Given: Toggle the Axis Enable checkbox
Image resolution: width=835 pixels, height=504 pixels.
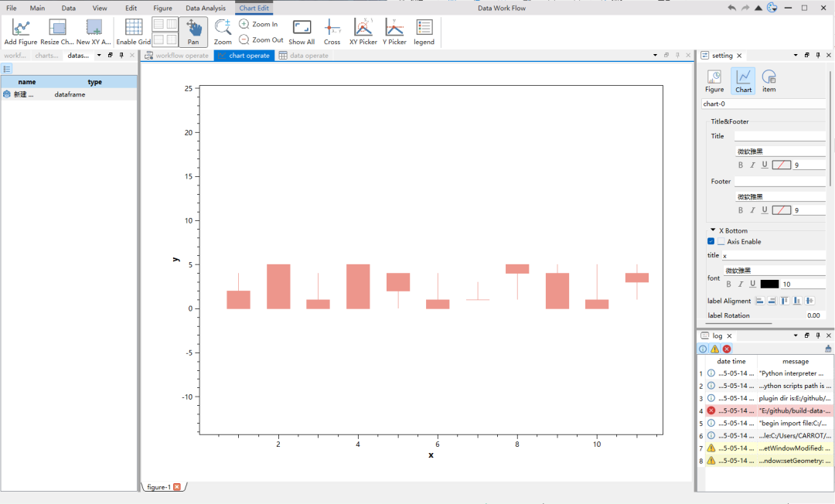Looking at the screenshot, I should tap(721, 242).
